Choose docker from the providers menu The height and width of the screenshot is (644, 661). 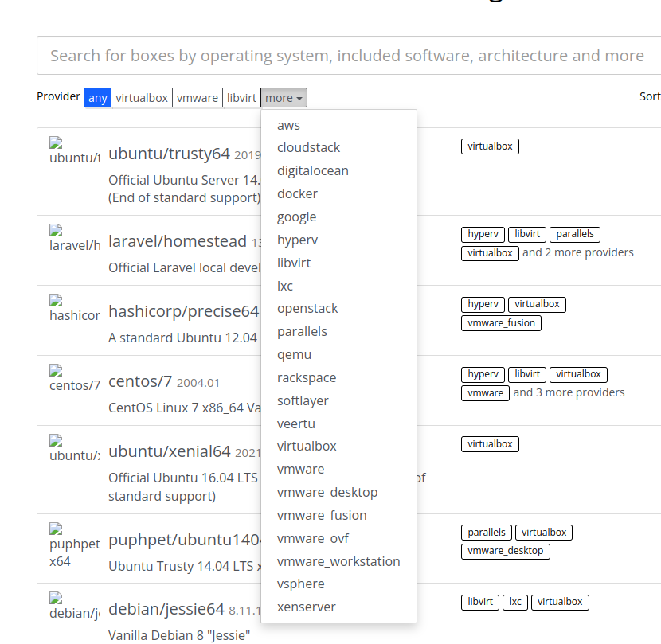tap(339, 194)
